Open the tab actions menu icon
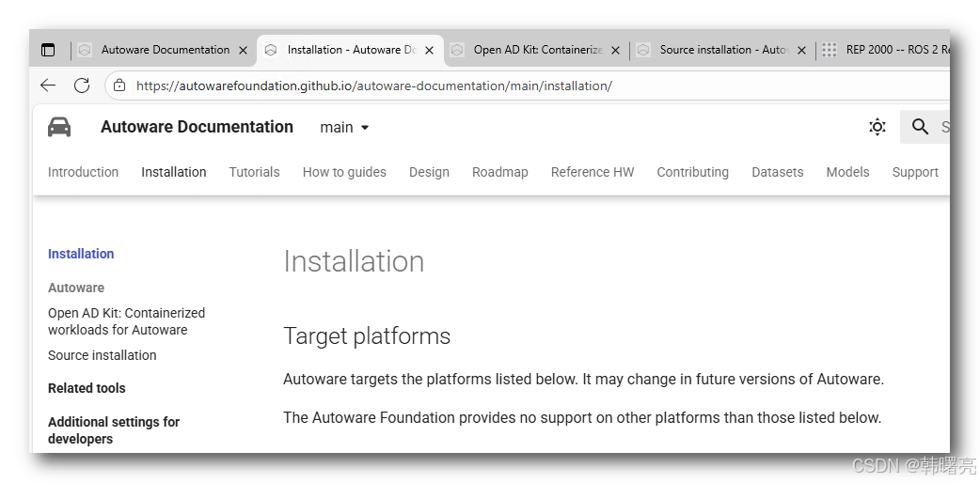The height and width of the screenshot is (483, 980). point(48,50)
